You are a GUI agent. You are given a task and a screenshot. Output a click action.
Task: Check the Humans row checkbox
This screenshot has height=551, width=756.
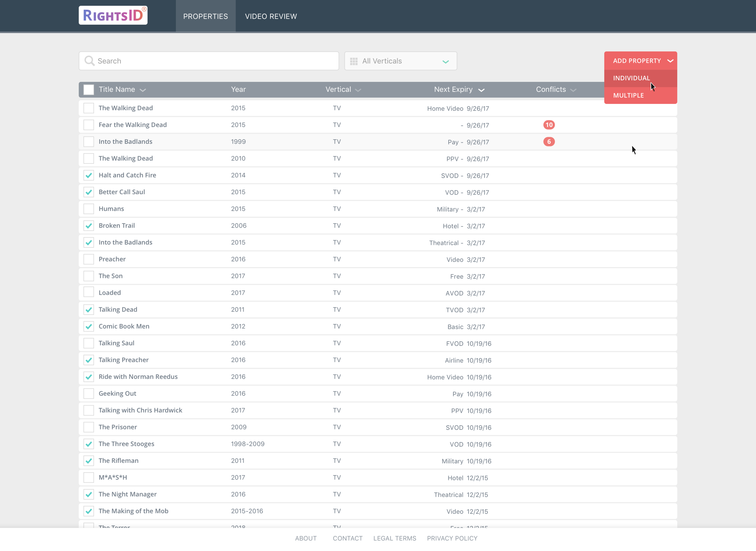tap(88, 209)
